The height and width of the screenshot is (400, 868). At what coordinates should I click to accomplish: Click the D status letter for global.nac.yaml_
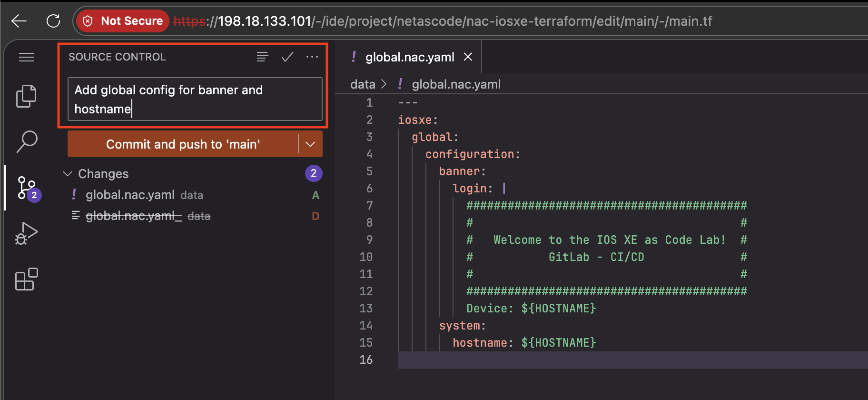pyautogui.click(x=316, y=216)
